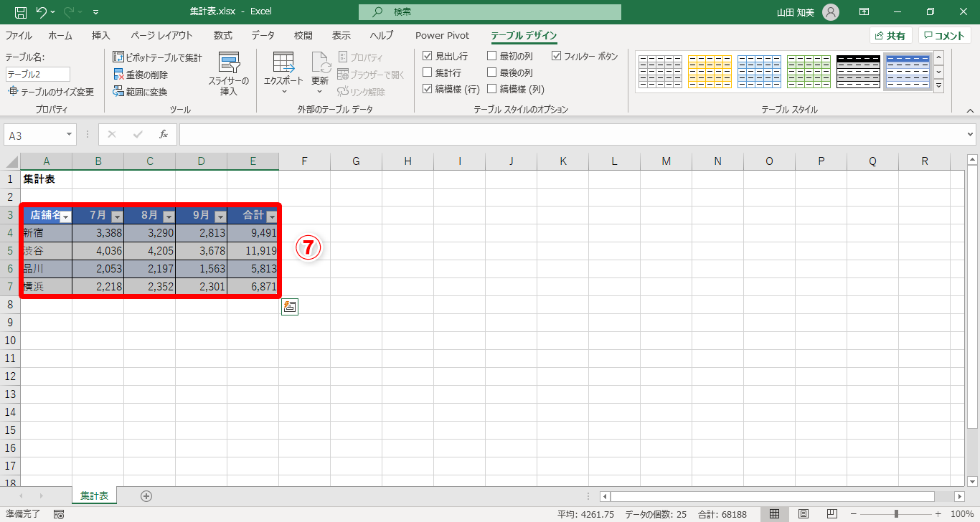Click zoom out minus button

(854, 514)
